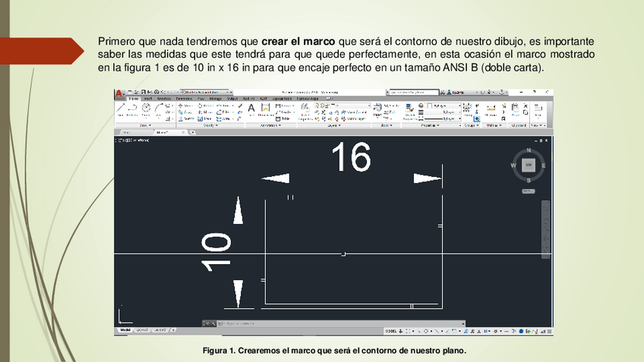Open the workspace dropdown in Quick Access toolbar
This screenshot has width=644, height=362.
pos(206,93)
